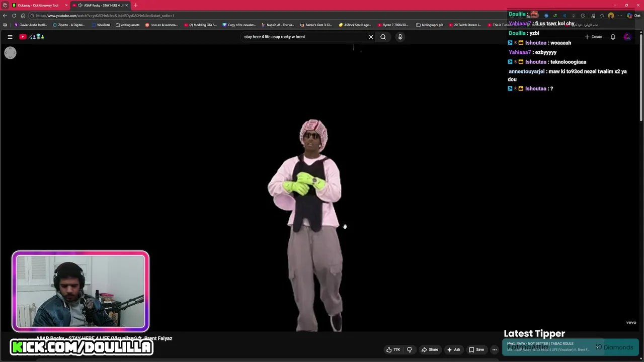Click the chat message "ezbyyyyy"

click(x=545, y=52)
